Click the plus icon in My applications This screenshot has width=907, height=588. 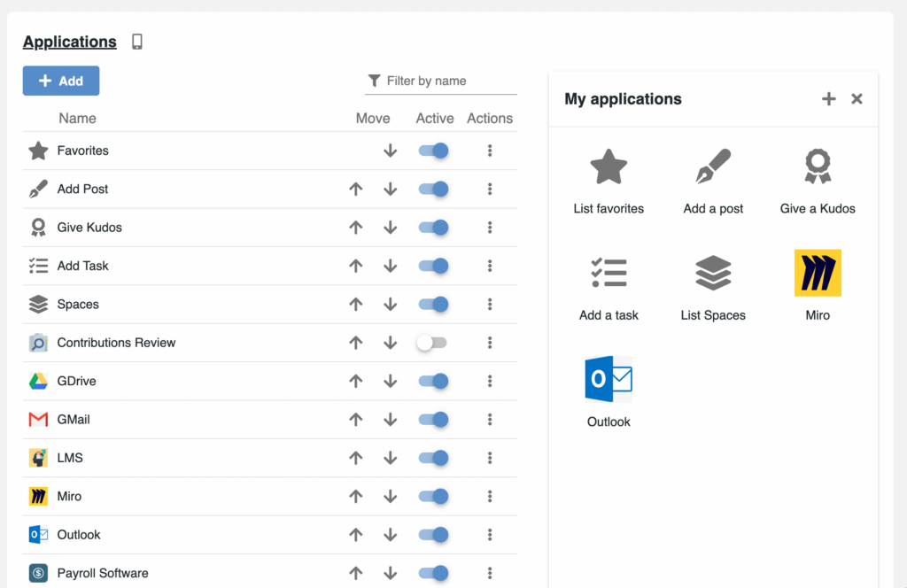(x=828, y=99)
